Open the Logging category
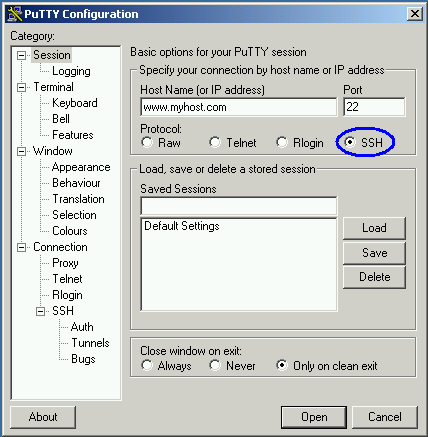 click(x=71, y=71)
